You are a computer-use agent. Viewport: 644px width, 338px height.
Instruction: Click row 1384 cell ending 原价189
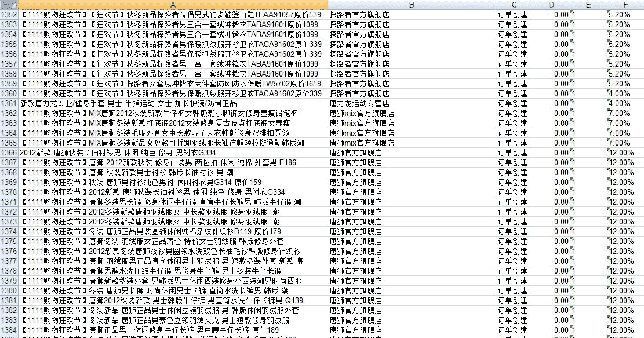(173, 330)
